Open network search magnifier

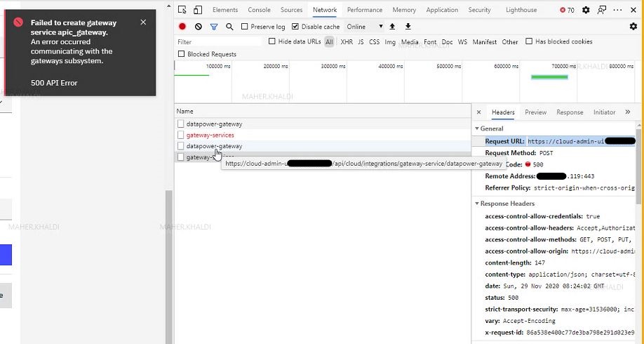(x=229, y=27)
